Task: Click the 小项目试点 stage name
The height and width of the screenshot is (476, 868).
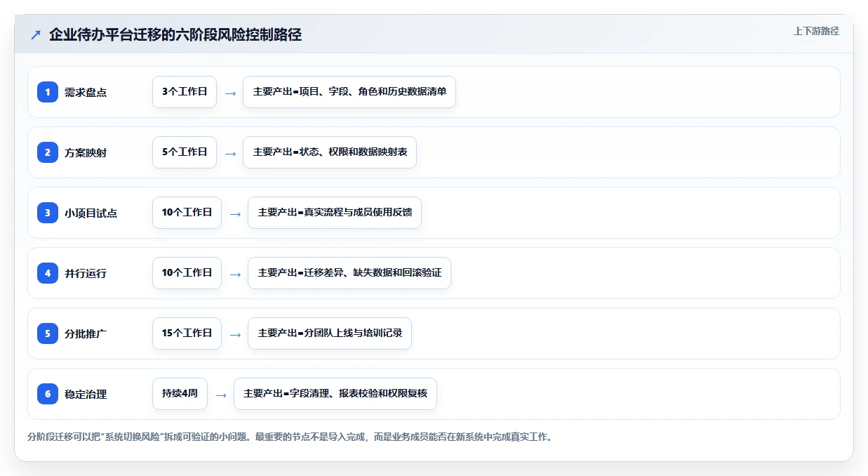Action: coord(91,213)
